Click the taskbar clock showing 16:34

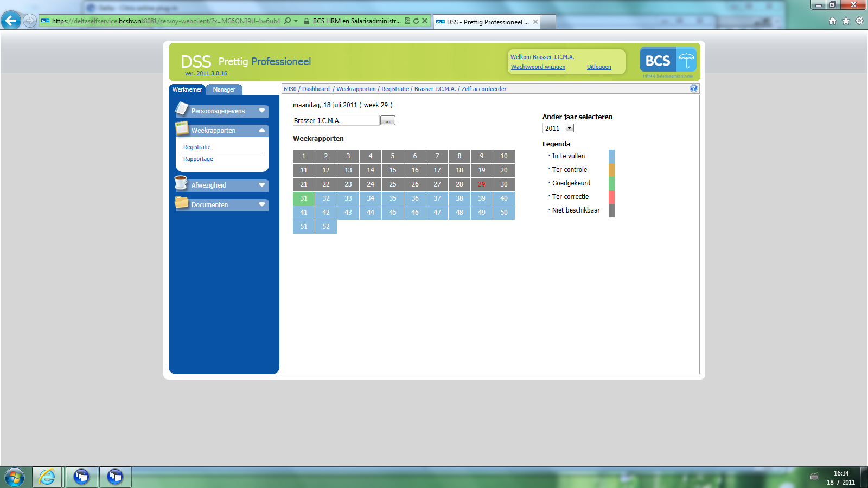841,473
